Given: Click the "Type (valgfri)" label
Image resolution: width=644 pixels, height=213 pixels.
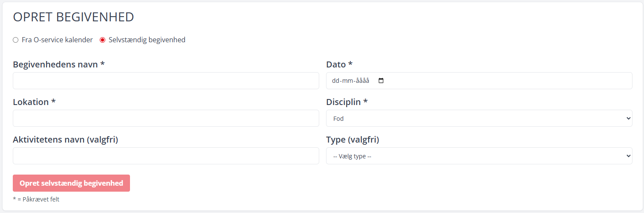Looking at the screenshot, I should coord(352,140).
